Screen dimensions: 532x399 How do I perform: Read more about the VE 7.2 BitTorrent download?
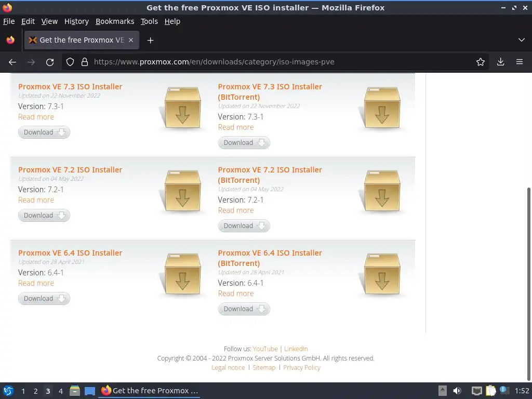[236, 210]
